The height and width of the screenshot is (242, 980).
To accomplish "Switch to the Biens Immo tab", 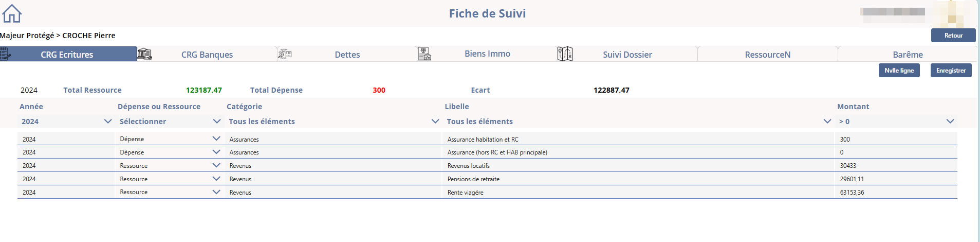I will click(x=487, y=54).
